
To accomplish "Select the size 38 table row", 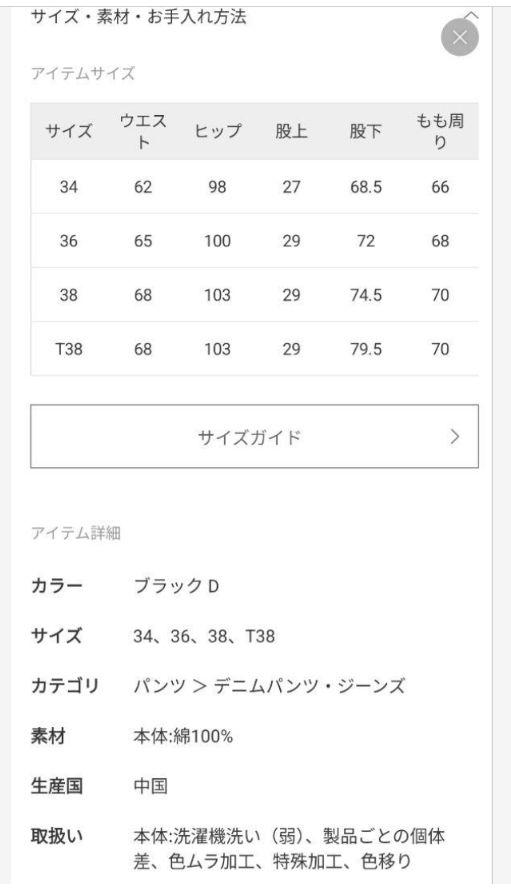I will click(254, 295).
